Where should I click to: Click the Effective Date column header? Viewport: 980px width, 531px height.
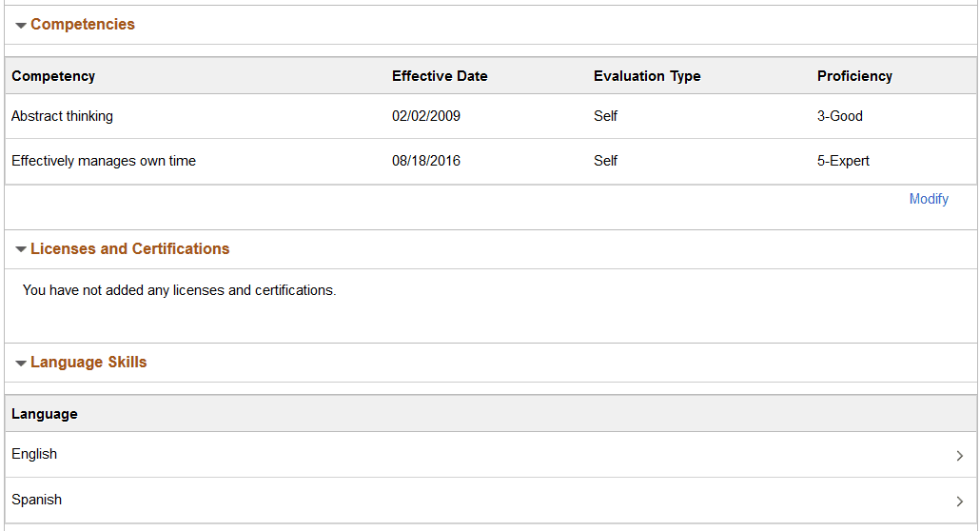pyautogui.click(x=440, y=76)
